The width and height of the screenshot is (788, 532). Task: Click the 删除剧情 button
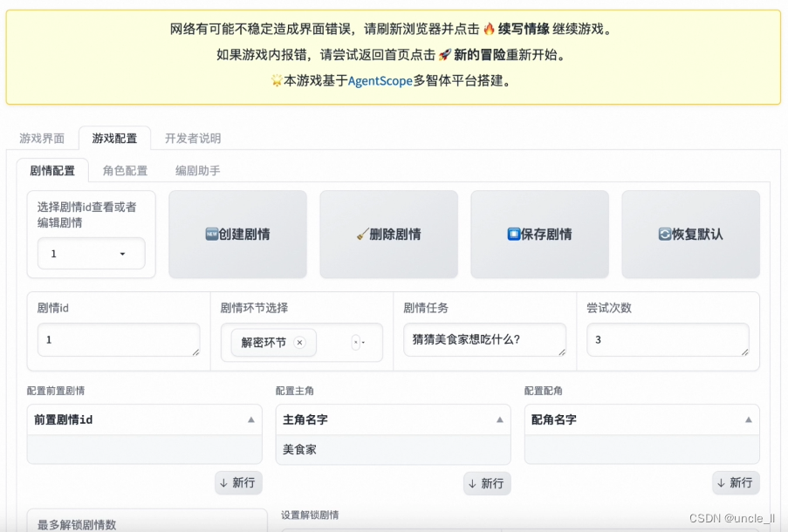[388, 234]
